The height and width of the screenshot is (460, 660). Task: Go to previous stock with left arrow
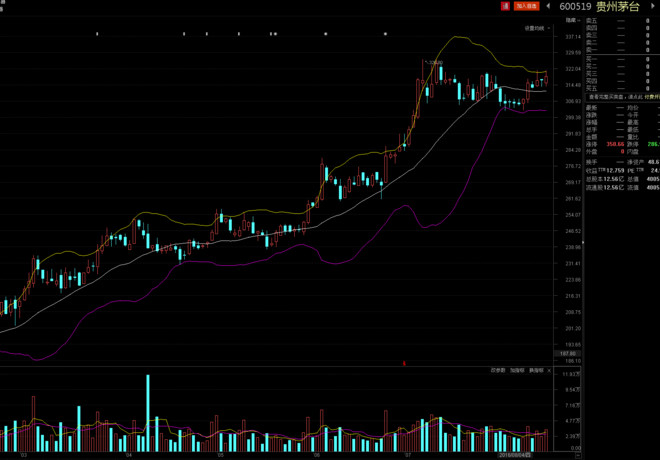click(x=548, y=6)
